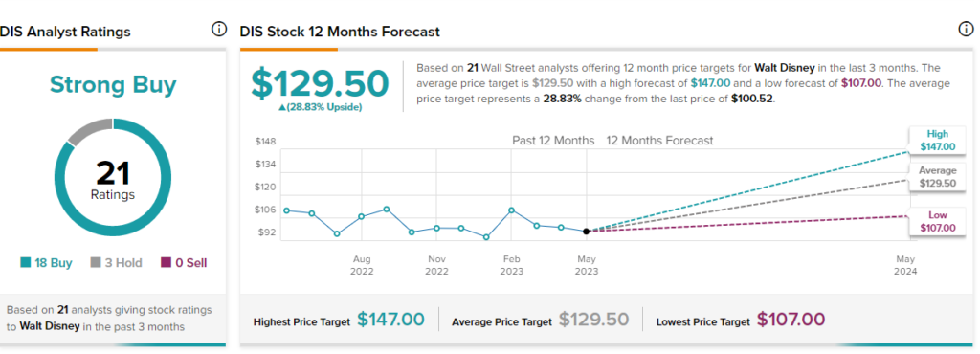980x354 pixels.
Task: Click the last price $100.52 text
Action: pyautogui.click(x=753, y=98)
